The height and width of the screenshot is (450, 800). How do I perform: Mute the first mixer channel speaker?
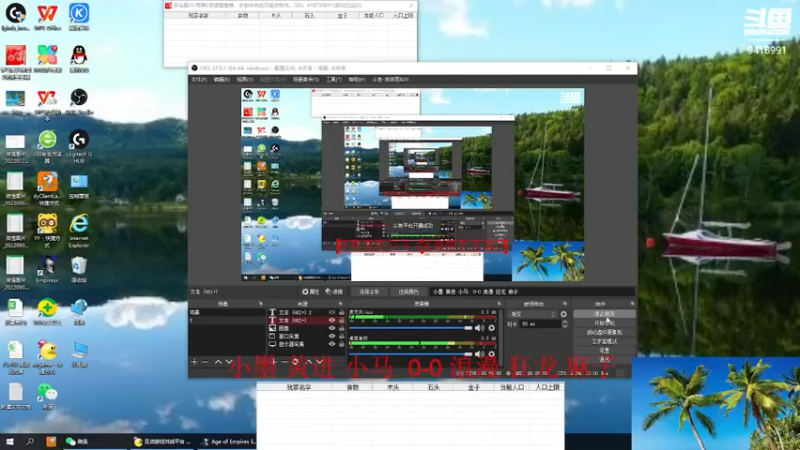click(x=480, y=328)
